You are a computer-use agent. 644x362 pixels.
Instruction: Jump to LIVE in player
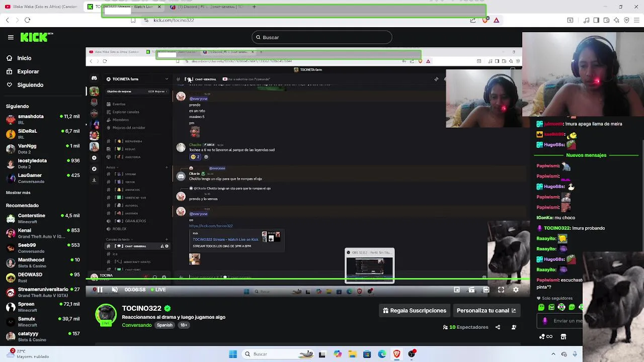click(158, 290)
